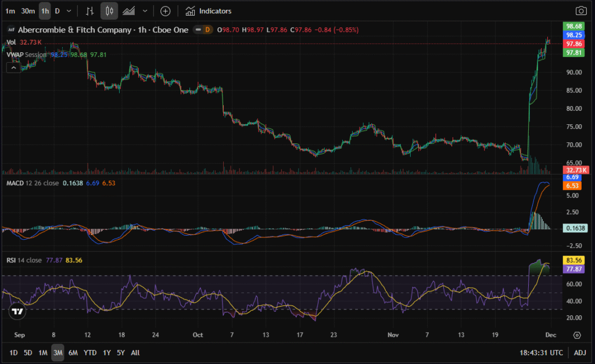Click the red 97.86 current price label

[x=574, y=44]
